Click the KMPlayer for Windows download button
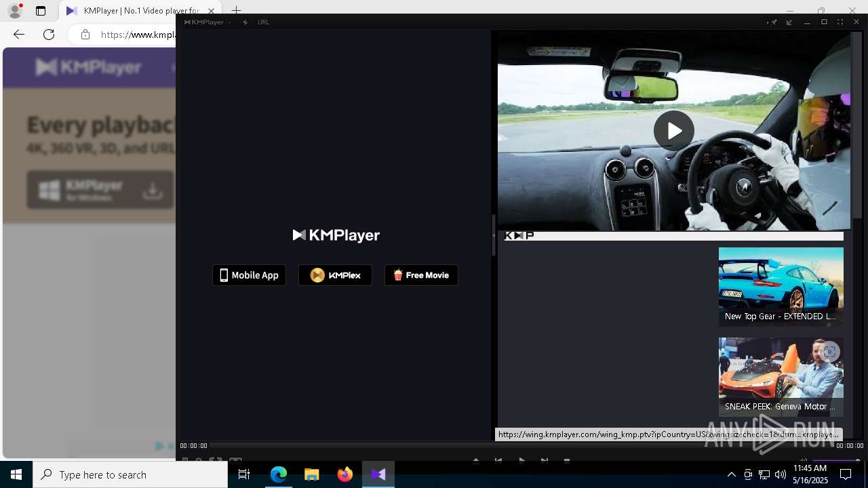This screenshot has width=868, height=488. [100, 190]
